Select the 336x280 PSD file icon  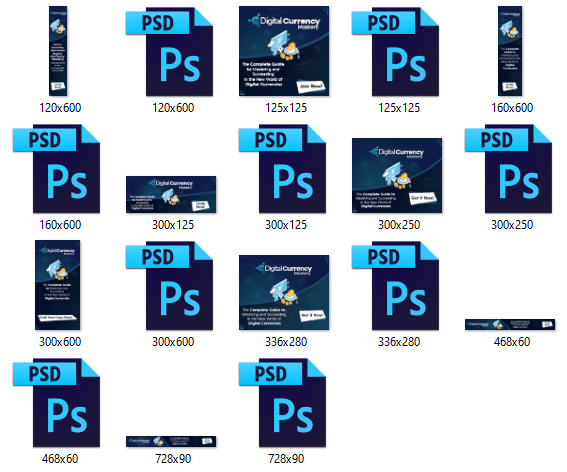tap(395, 286)
